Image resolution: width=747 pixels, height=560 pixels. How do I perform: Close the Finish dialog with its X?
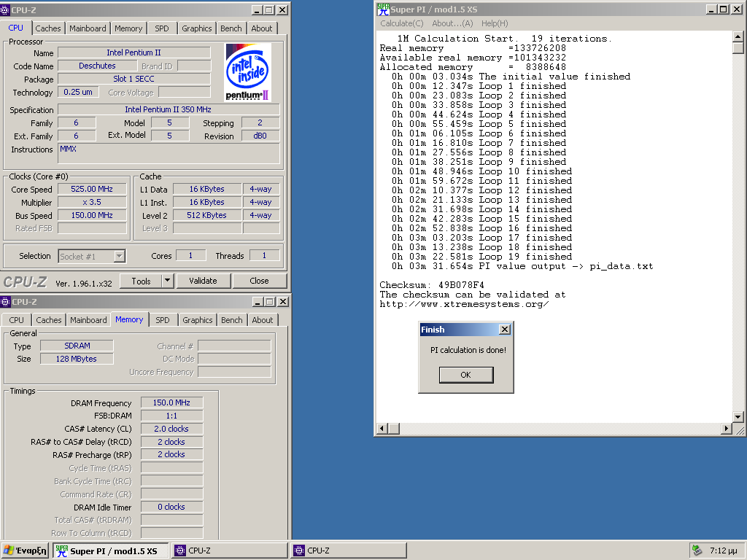point(505,330)
